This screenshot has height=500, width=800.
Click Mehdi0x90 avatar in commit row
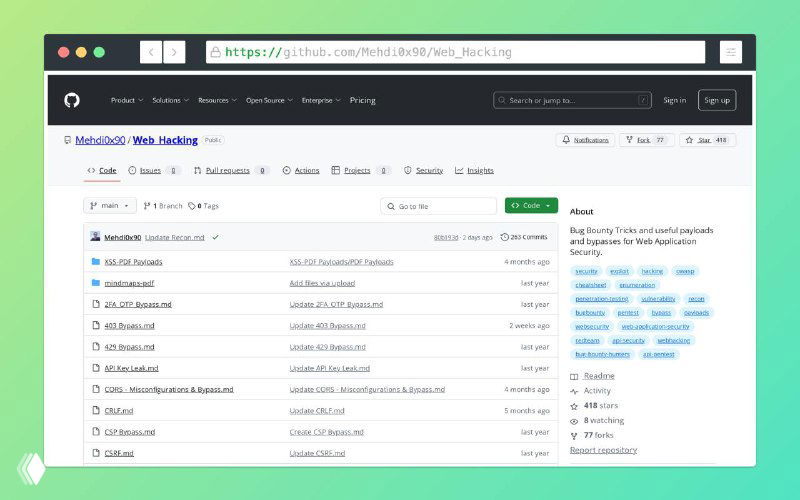[x=95, y=236]
